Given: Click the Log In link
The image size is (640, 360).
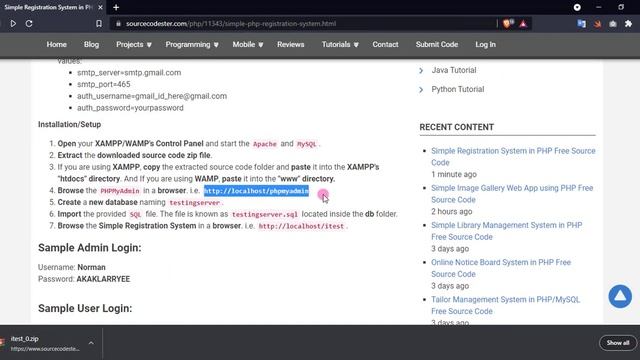Looking at the screenshot, I should [x=485, y=44].
